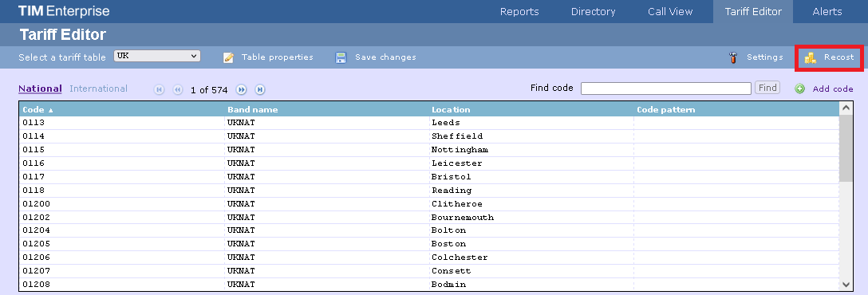This screenshot has height=295, width=868.
Task: Go to last page of codes
Action: coord(259,89)
